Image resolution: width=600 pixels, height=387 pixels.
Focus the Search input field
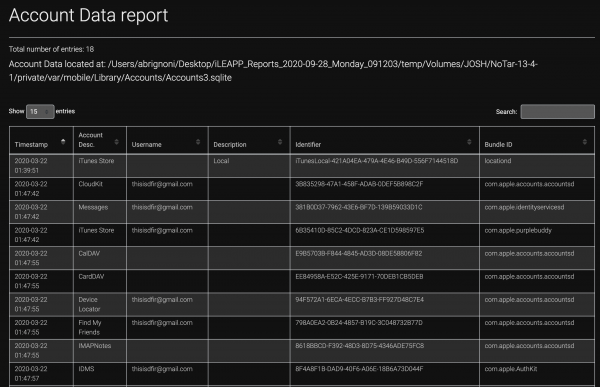pyautogui.click(x=558, y=111)
